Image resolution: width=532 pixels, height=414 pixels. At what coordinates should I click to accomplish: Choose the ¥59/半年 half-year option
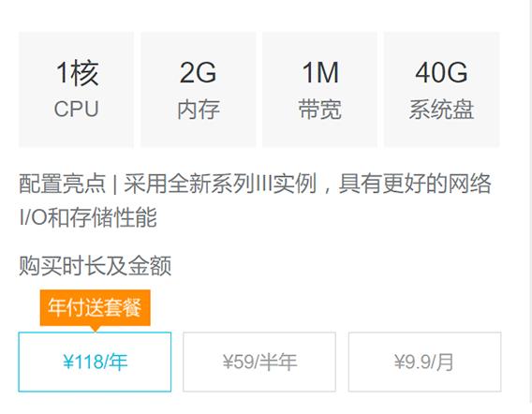[x=259, y=362]
